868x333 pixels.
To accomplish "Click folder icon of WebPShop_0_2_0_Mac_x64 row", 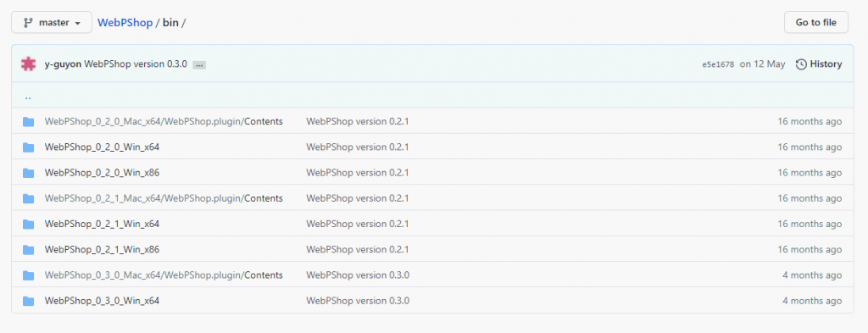I will click(x=28, y=122).
